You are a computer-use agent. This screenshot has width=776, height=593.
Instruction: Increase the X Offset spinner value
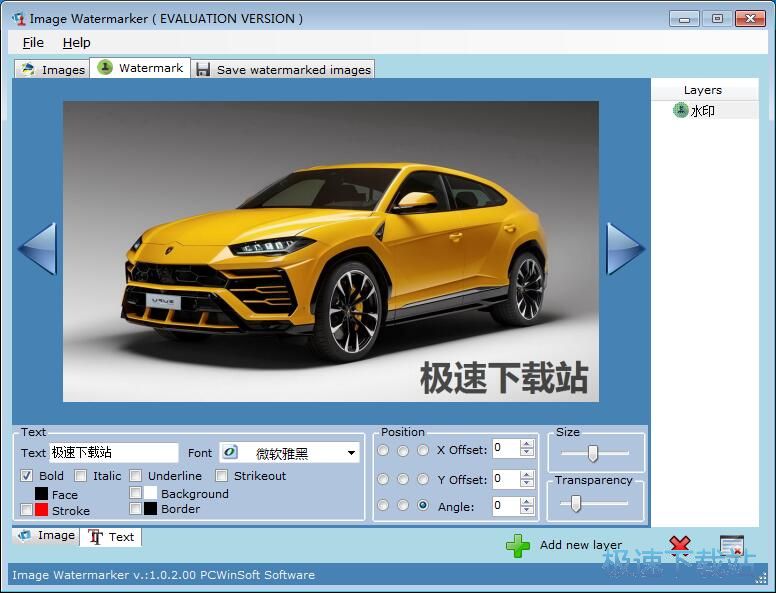pyautogui.click(x=527, y=444)
